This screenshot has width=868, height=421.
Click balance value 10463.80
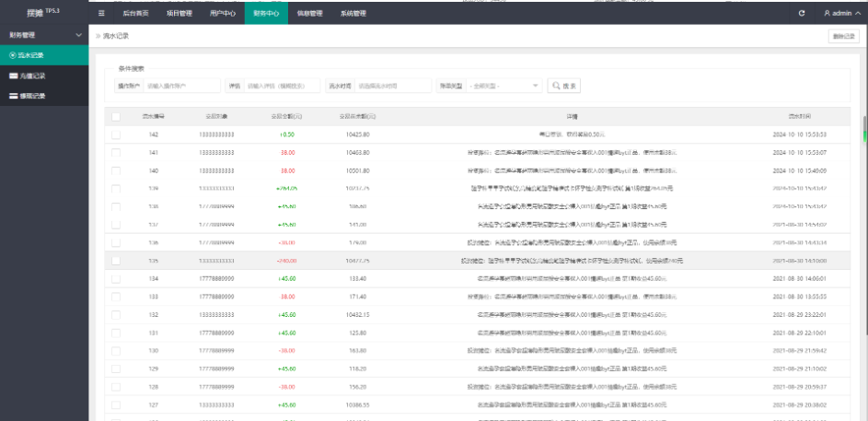358,152
